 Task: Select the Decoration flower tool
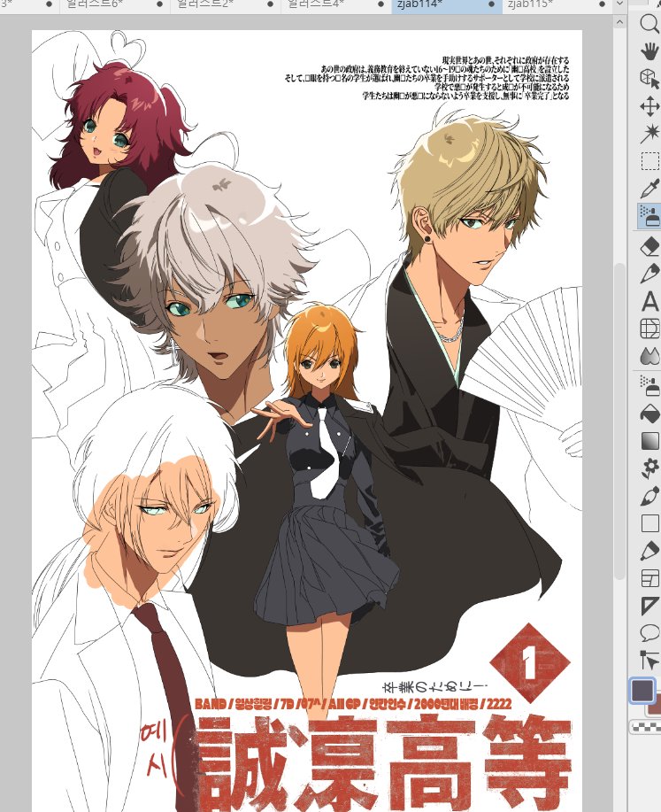coord(649,468)
